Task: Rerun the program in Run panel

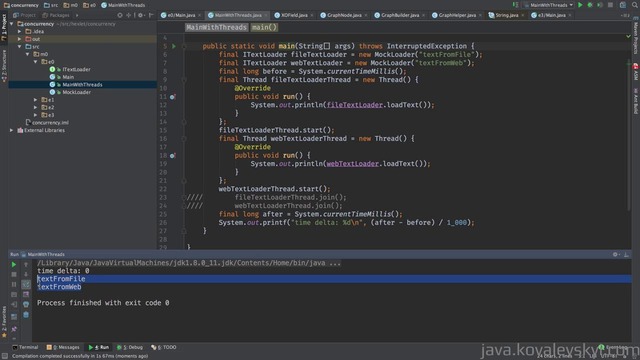Action: tap(13, 264)
